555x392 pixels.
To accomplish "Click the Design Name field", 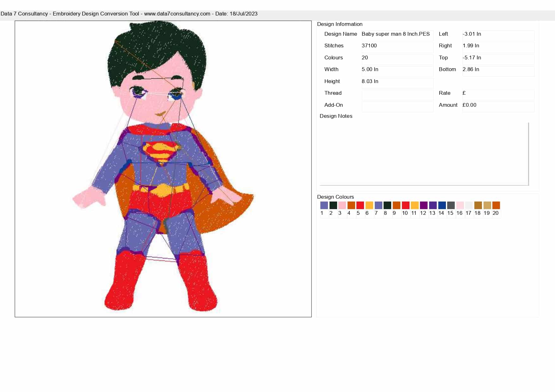I will (398, 36).
